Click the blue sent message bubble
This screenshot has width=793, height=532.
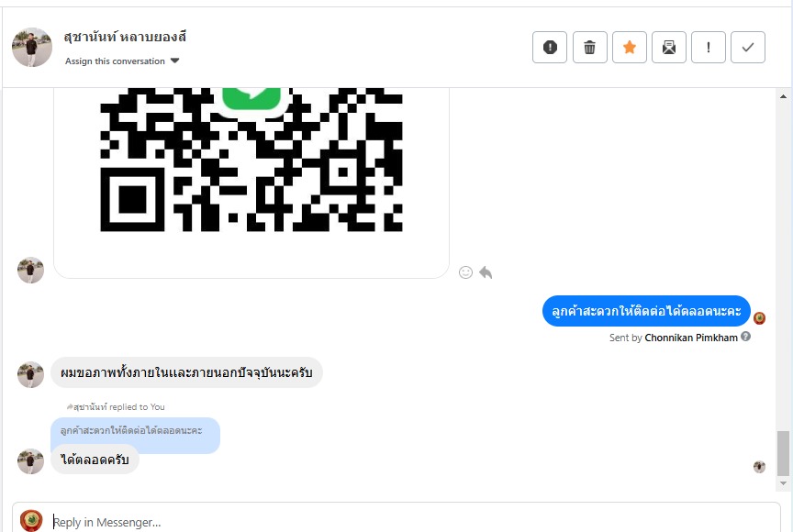tap(646, 312)
